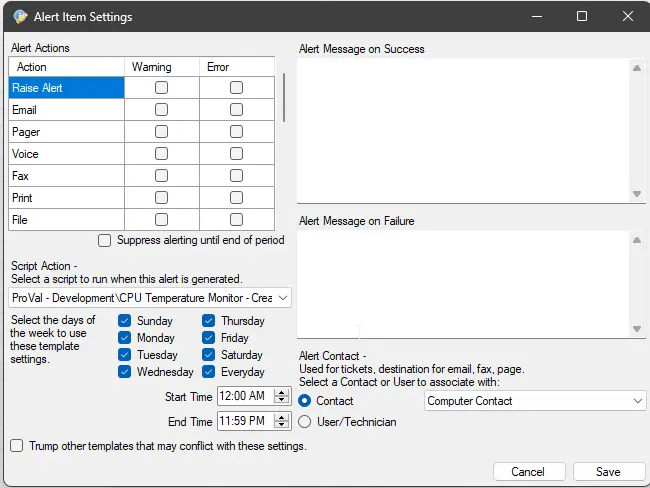Enable Email Error checkbox

coord(236,109)
